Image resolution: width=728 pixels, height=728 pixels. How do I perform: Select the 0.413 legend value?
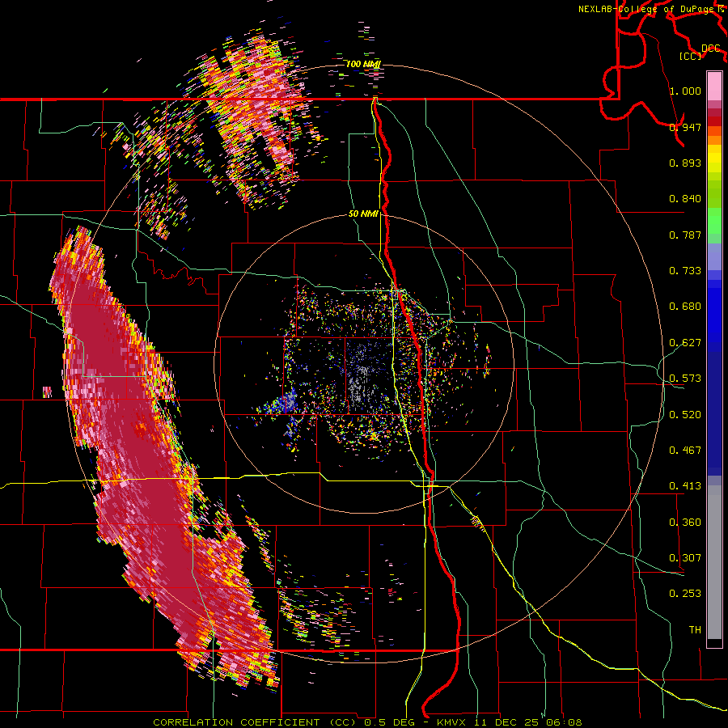click(685, 485)
